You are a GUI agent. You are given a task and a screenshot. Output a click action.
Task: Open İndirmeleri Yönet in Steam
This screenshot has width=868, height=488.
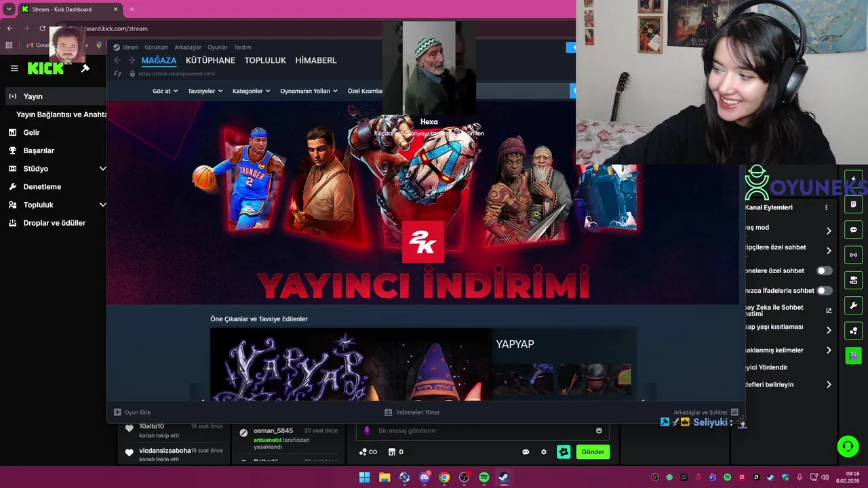pos(412,412)
